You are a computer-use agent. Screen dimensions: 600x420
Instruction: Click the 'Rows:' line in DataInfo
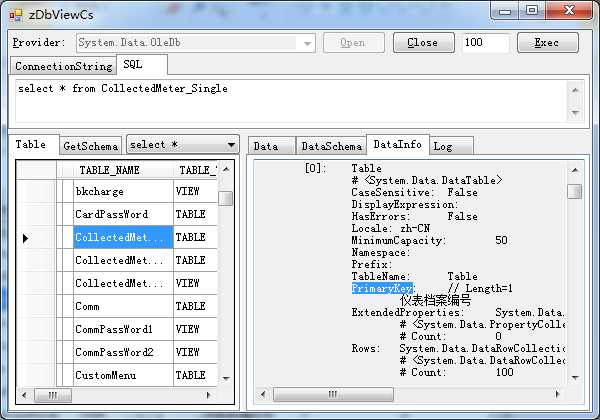click(x=458, y=348)
